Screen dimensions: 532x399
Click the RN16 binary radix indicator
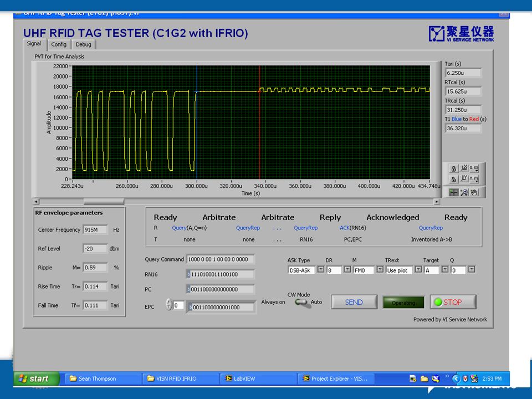tap(188, 274)
